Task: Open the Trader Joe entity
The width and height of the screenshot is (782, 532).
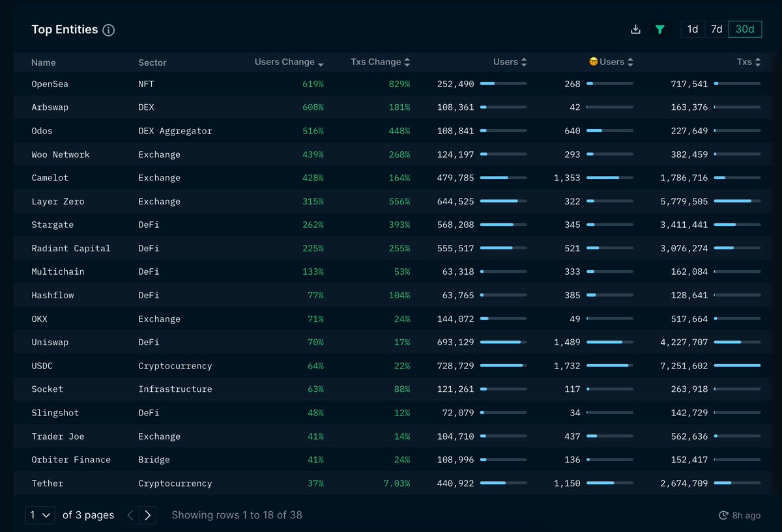Action: pos(58,436)
